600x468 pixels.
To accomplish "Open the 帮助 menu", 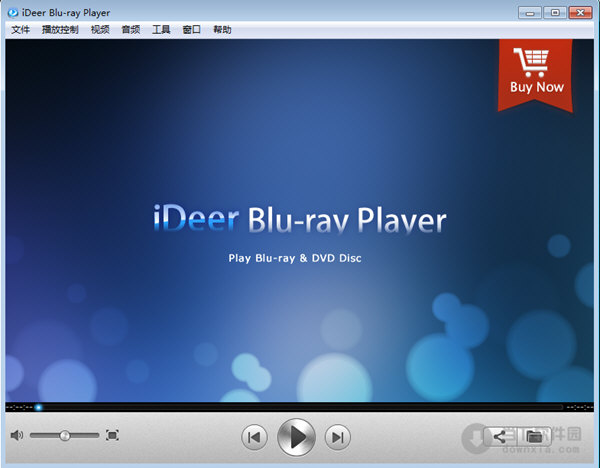I will coord(222,29).
